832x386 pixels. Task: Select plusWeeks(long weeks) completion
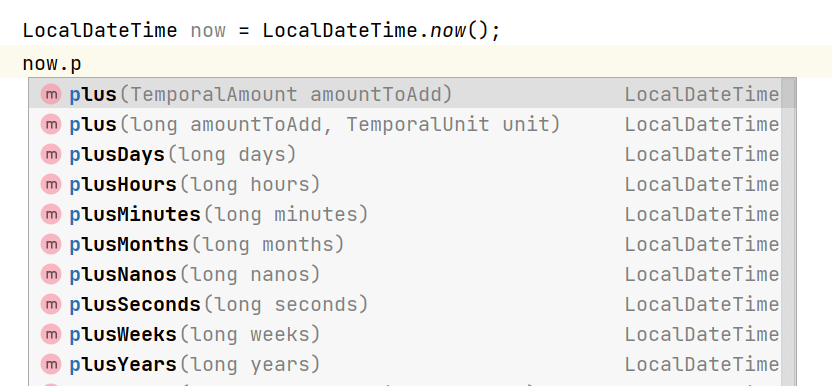[x=405, y=334]
